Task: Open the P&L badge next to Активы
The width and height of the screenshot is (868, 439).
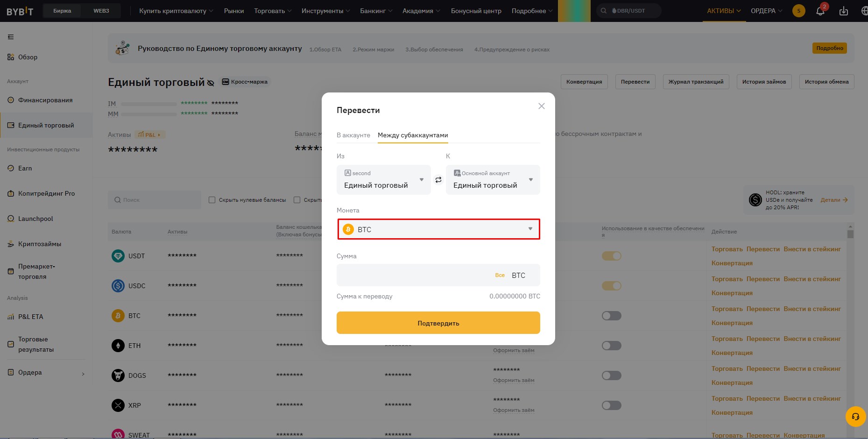Action: tap(150, 135)
